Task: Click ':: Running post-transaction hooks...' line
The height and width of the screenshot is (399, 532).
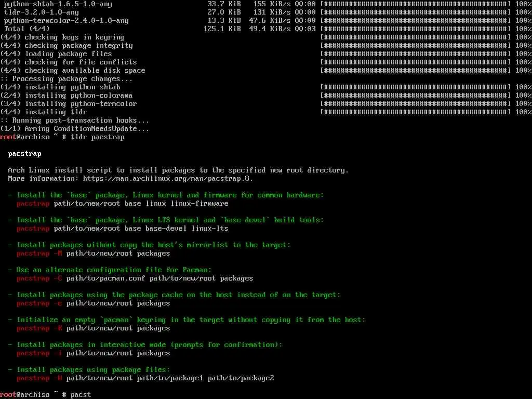Action: pos(75,121)
